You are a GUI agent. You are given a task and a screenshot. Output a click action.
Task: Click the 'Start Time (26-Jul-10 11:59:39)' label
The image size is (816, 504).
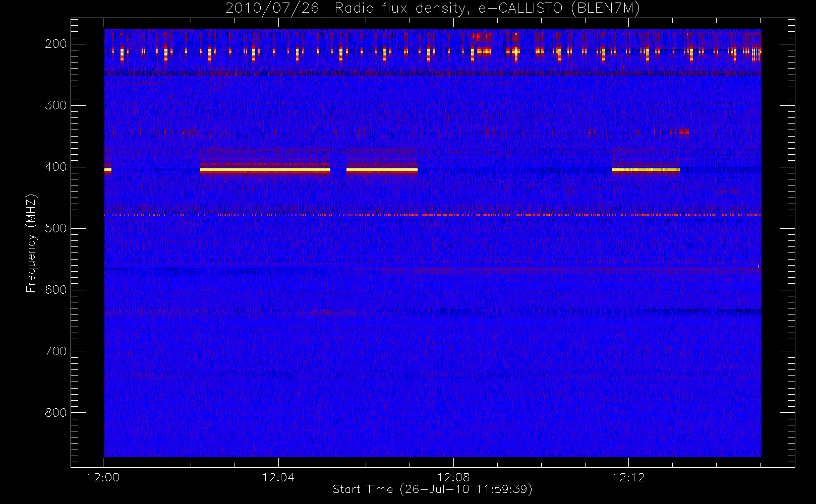433,489
